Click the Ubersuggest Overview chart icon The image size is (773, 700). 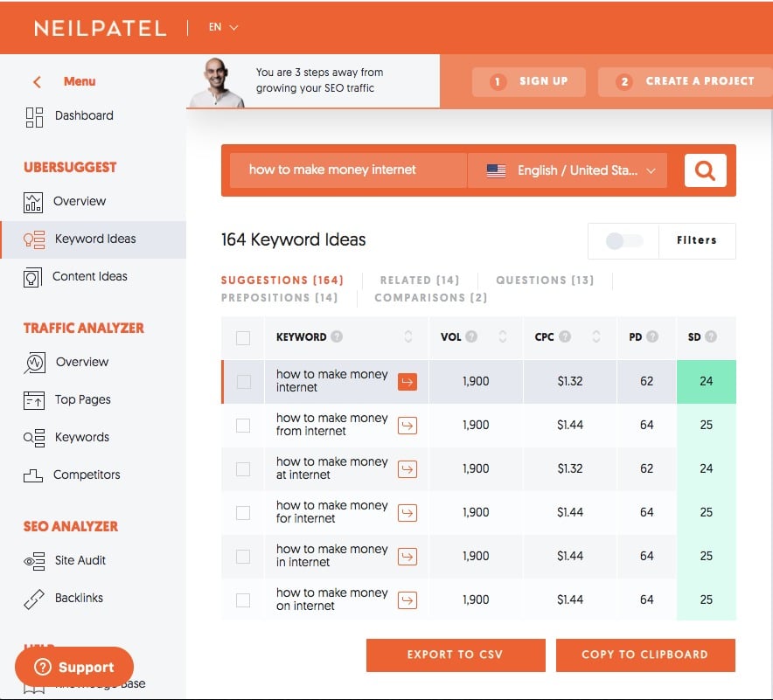pyautogui.click(x=33, y=203)
